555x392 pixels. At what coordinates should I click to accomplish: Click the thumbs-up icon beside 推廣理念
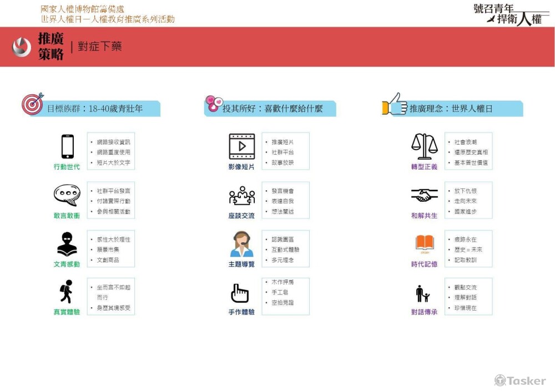(x=395, y=104)
